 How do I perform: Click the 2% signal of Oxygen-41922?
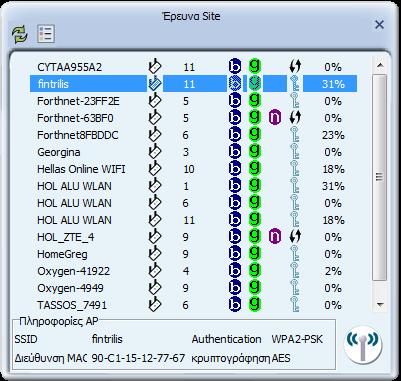coord(333,271)
